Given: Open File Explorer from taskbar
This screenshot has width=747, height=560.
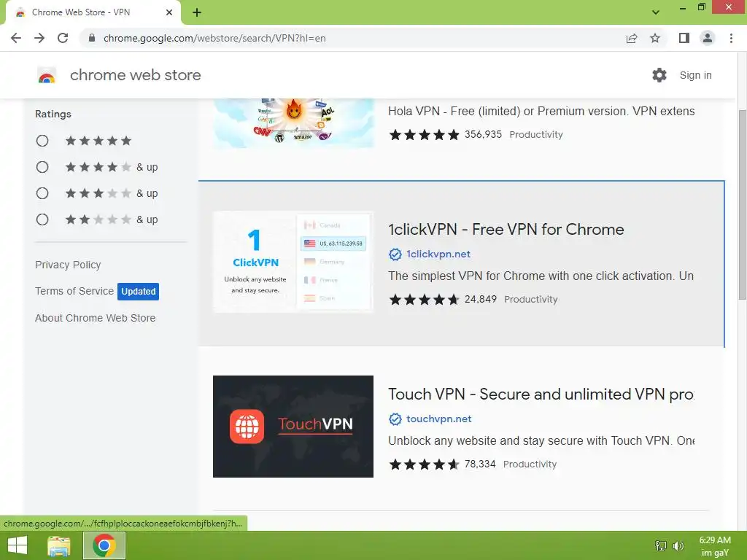Looking at the screenshot, I should coord(59,545).
